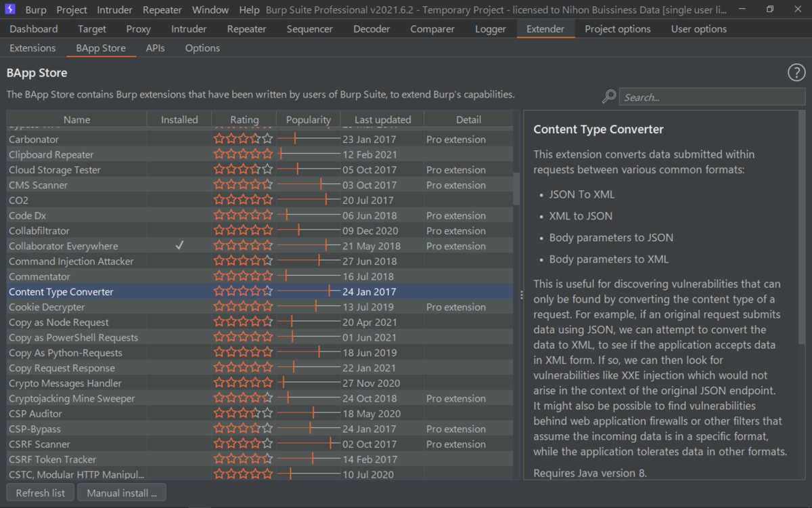Image resolution: width=812 pixels, height=508 pixels.
Task: Select the Code Dx extension
Action: click(x=261, y=215)
